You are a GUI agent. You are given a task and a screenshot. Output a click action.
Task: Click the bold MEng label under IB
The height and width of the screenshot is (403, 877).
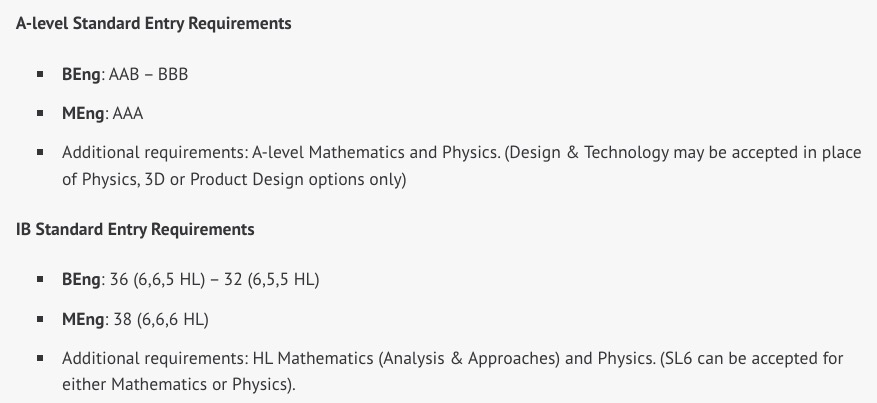[x=83, y=319]
